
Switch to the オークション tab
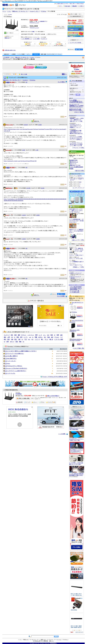(x=58, y=54)
